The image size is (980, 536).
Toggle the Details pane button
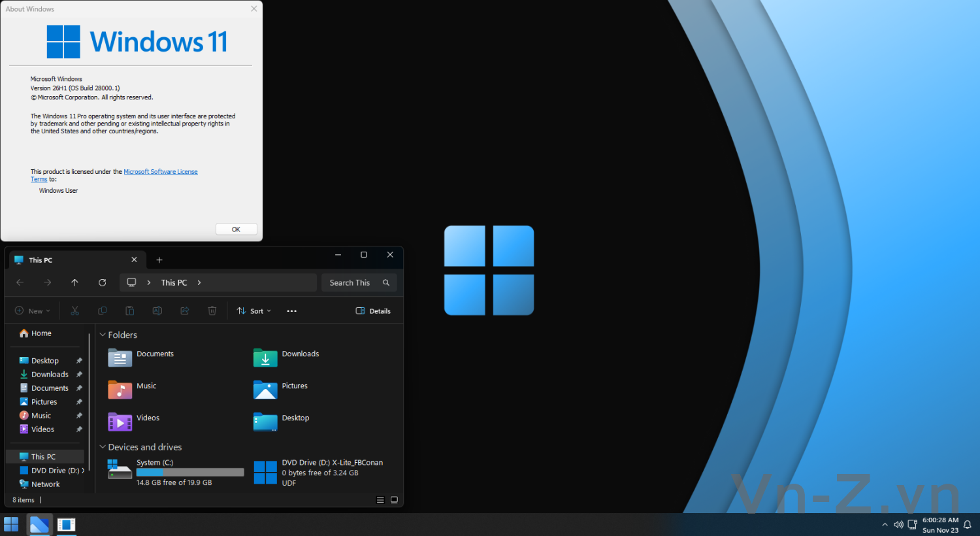(373, 311)
